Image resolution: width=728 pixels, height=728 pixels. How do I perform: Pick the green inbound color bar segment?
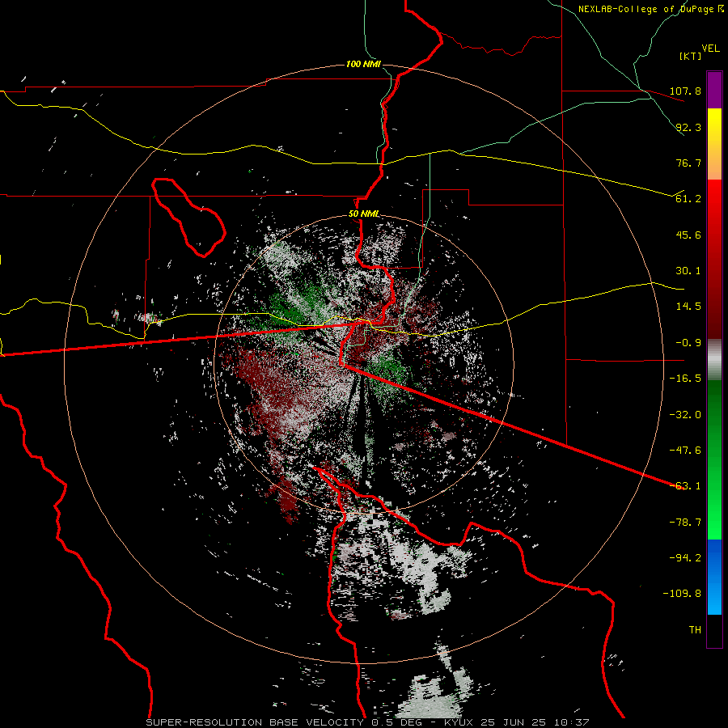click(714, 459)
